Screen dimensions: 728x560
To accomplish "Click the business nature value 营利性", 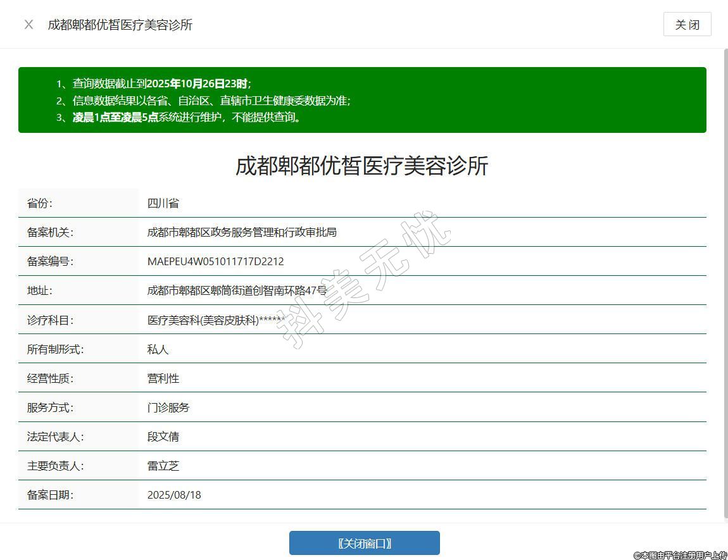I will tap(163, 378).
